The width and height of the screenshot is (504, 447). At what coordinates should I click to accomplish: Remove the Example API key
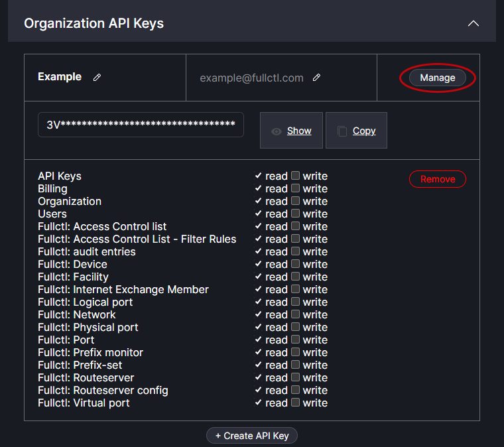438,179
